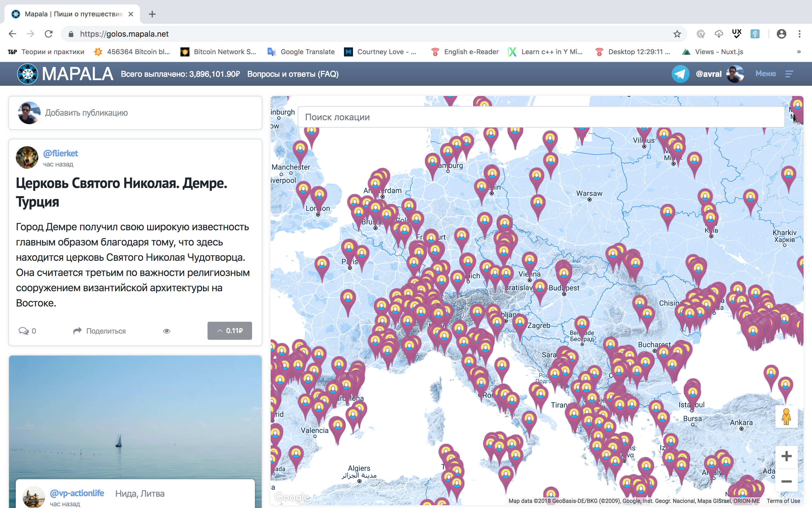Click the MAPALA brand title
This screenshot has height=508, width=812.
(x=78, y=74)
